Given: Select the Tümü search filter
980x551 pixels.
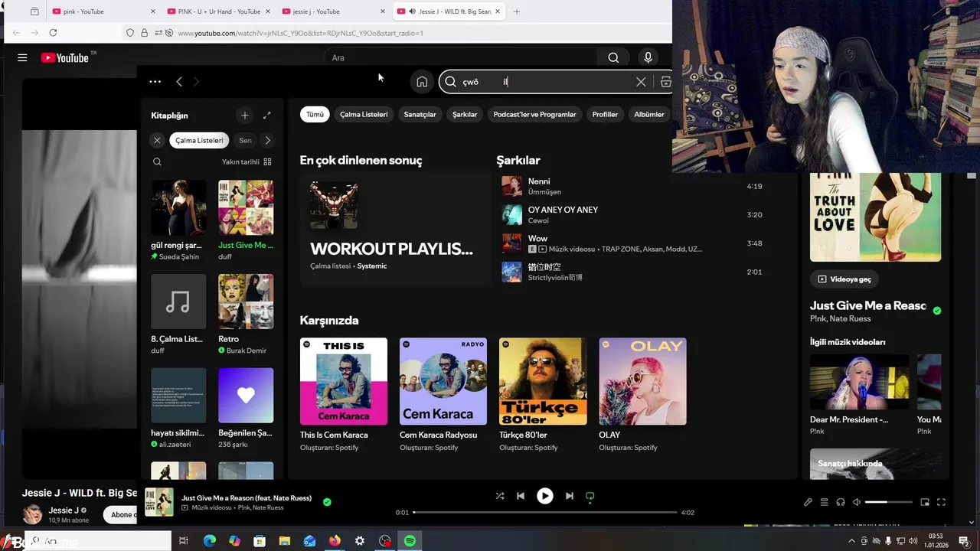Looking at the screenshot, I should (x=315, y=114).
